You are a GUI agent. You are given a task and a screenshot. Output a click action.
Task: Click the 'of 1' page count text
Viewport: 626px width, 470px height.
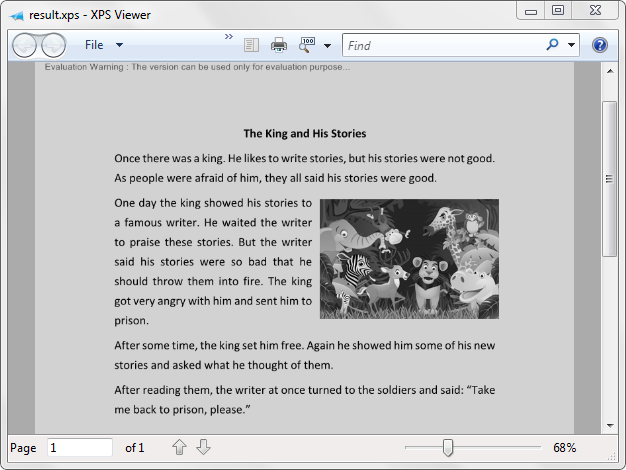pos(135,448)
